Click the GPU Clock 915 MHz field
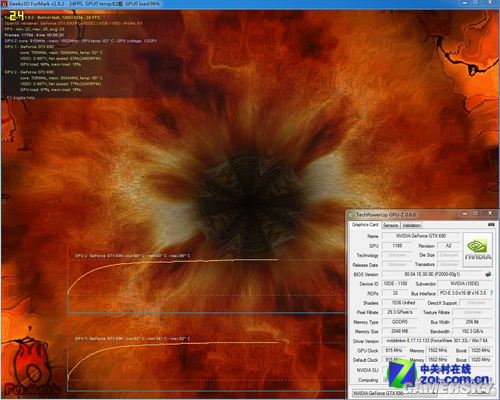The width and height of the screenshot is (500, 400). (x=394, y=350)
